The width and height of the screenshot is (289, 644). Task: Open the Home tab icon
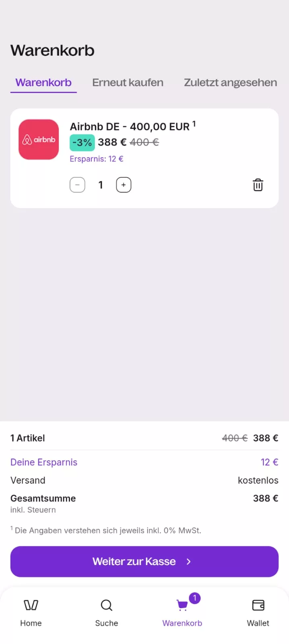[x=31, y=605]
